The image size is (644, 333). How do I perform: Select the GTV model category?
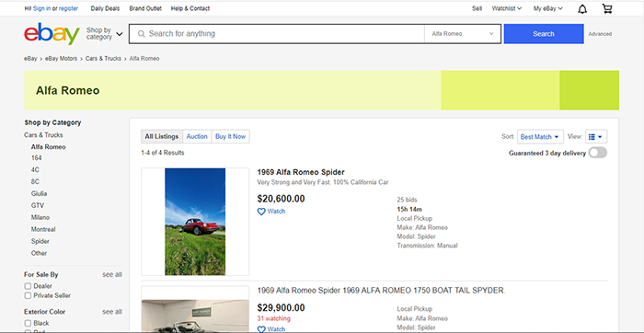tap(38, 206)
